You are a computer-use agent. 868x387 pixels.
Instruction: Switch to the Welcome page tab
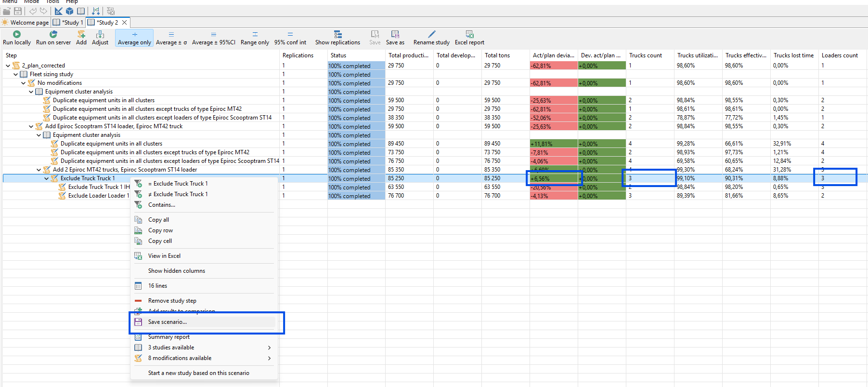click(26, 22)
